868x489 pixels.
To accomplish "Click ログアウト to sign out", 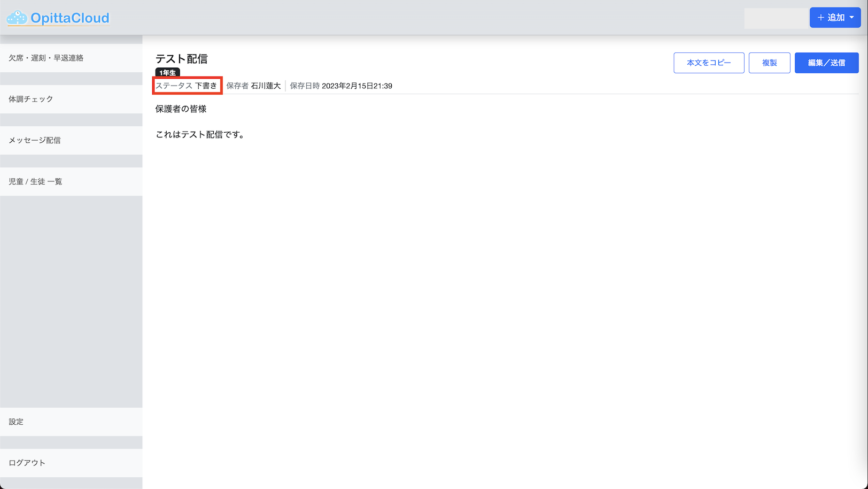I will point(71,463).
